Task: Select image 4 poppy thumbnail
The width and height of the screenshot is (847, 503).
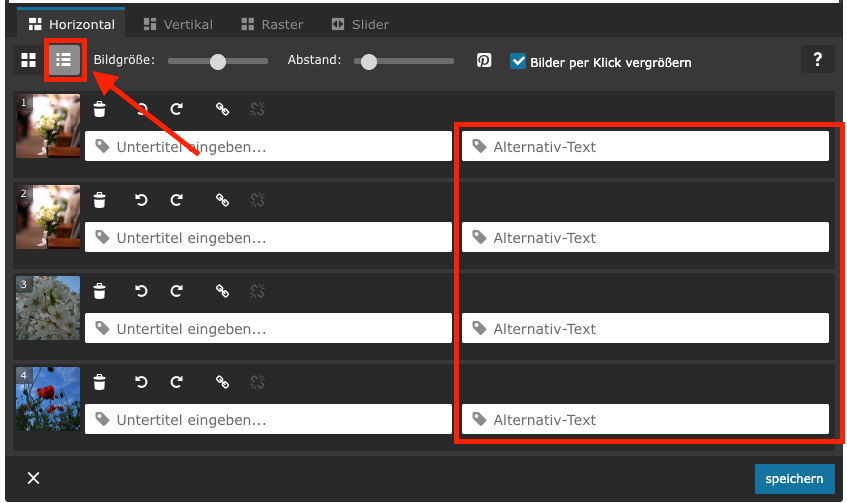Action: click(48, 399)
